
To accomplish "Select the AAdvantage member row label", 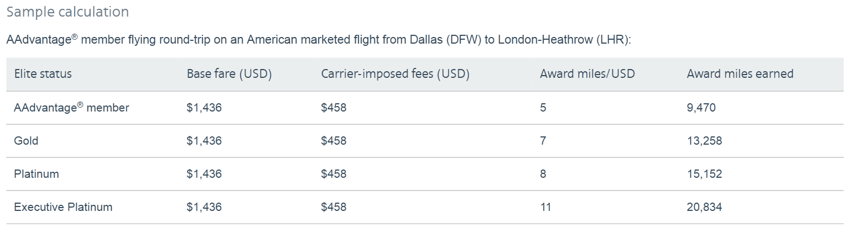I will [x=71, y=108].
